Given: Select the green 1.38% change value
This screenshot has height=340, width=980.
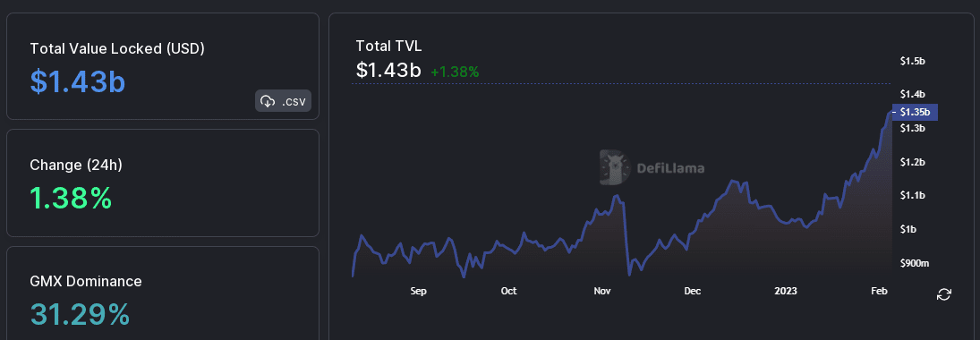Looking at the screenshot, I should tap(72, 198).
